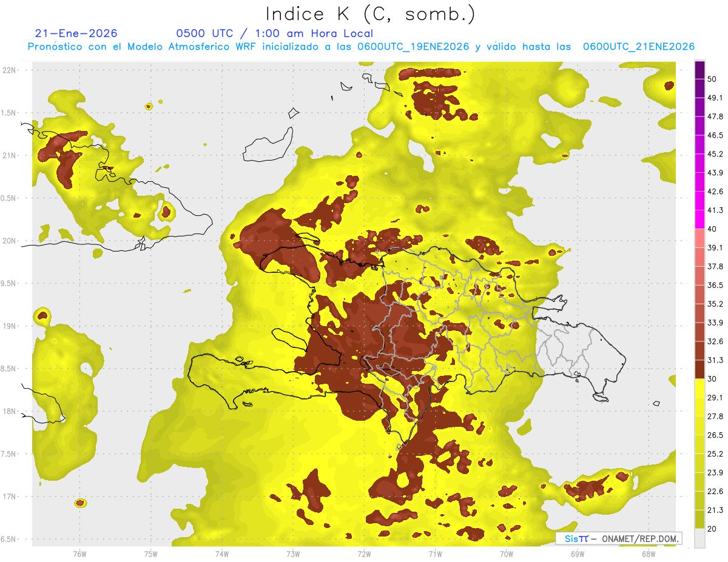
Task: Click the "69W" longitude axis label
Action: 577,554
